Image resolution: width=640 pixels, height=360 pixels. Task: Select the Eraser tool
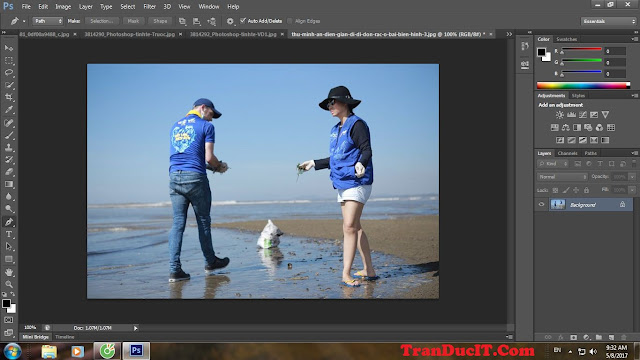coord(9,172)
